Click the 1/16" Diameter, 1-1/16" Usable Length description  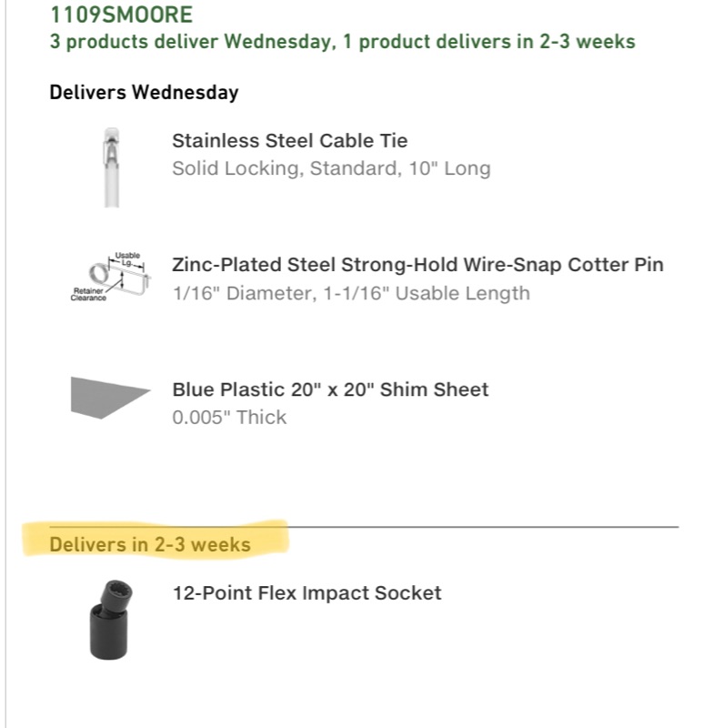351,293
